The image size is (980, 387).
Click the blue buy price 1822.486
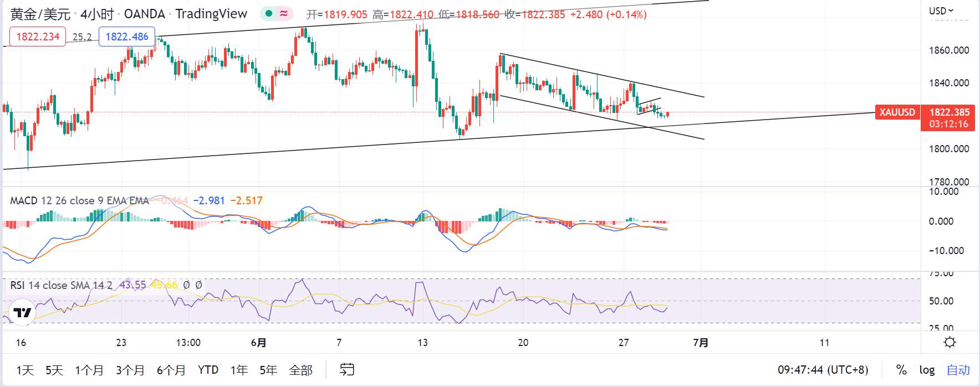tap(127, 37)
